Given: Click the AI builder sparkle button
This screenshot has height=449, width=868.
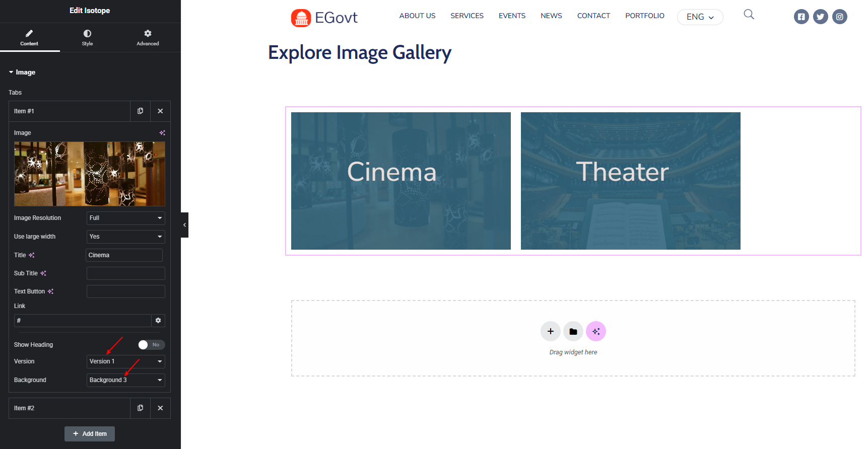Looking at the screenshot, I should (x=596, y=331).
